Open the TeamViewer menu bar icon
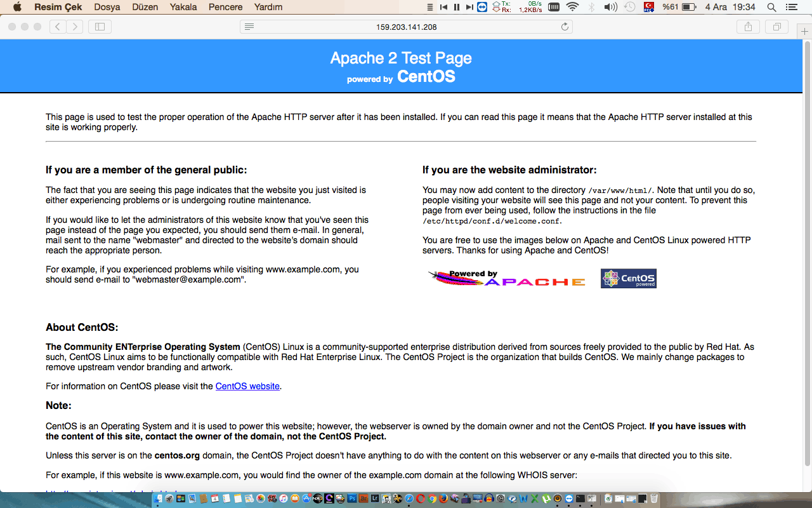This screenshot has height=508, width=812. (482, 7)
